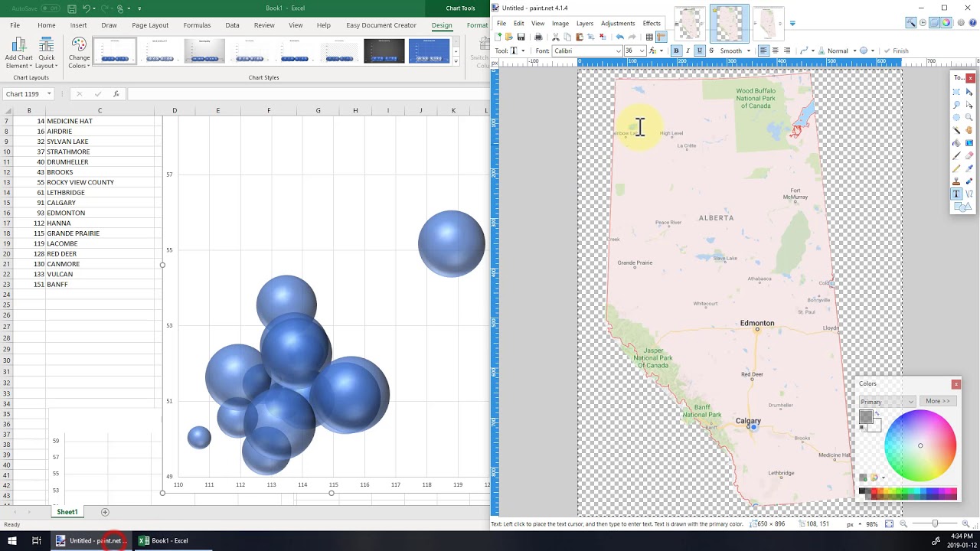The image size is (980, 551).
Task: Click the Finish button in paint.net toolbar
Action: [894, 51]
